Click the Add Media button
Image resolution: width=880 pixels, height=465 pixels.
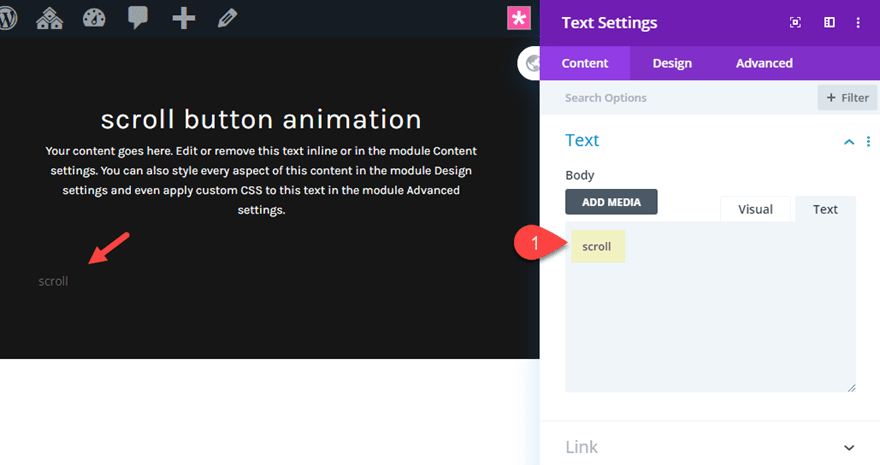(611, 202)
